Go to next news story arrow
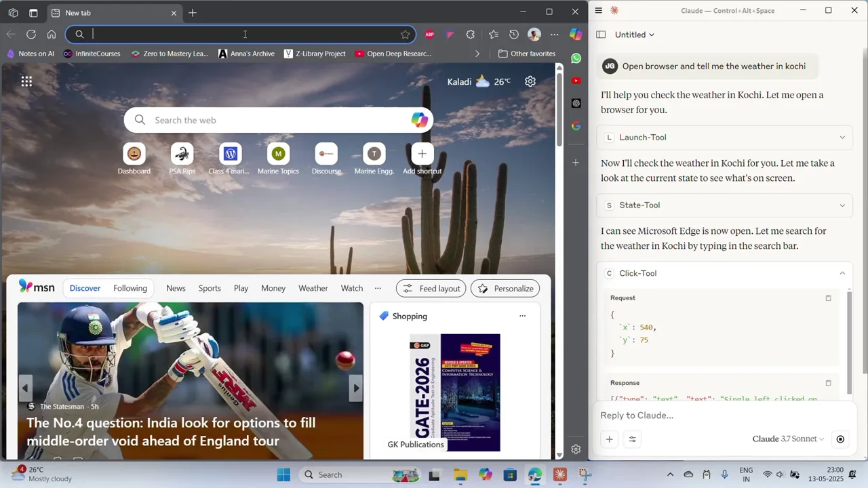 [355, 388]
